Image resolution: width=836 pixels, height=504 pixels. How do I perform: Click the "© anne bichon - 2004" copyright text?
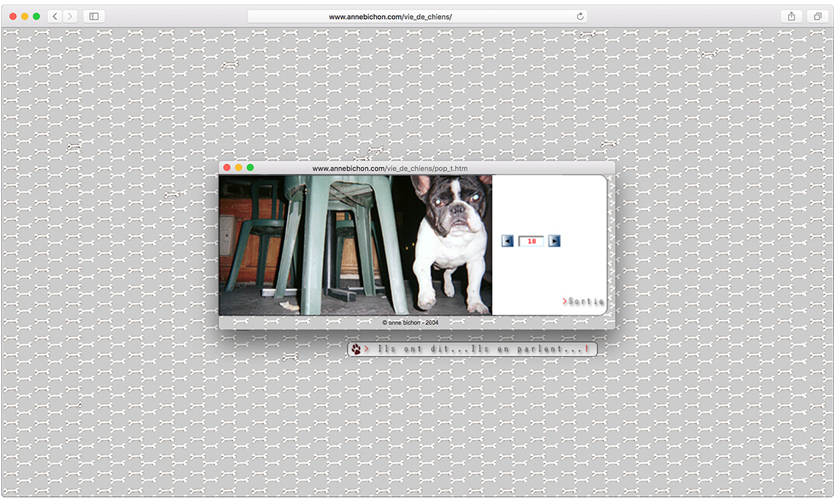coord(411,322)
